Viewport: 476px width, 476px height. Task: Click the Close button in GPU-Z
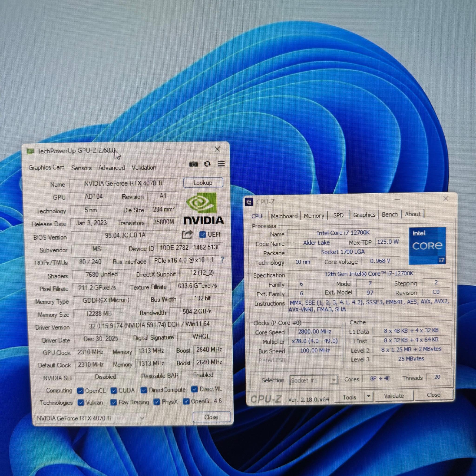pyautogui.click(x=212, y=417)
